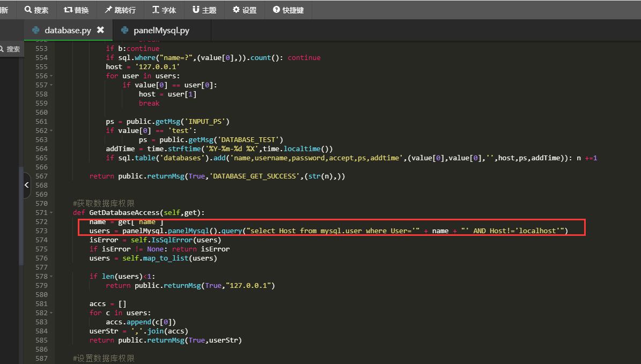Click the magnet icon beside 主题
The image size is (641, 364).
196,10
